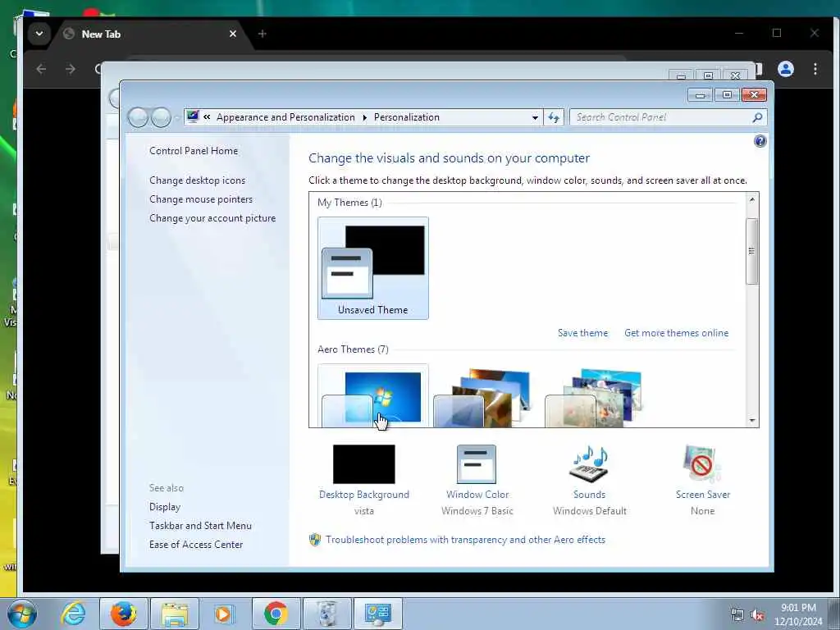840x630 pixels.
Task: Open Taskbar and Start Menu link
Action: pos(200,526)
